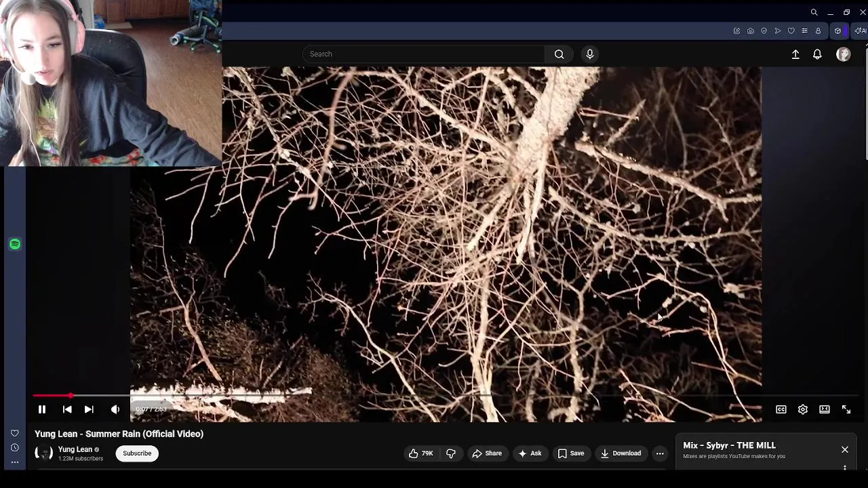Image resolution: width=868 pixels, height=488 pixels.
Task: Open the upload/create video icon
Action: (795, 54)
